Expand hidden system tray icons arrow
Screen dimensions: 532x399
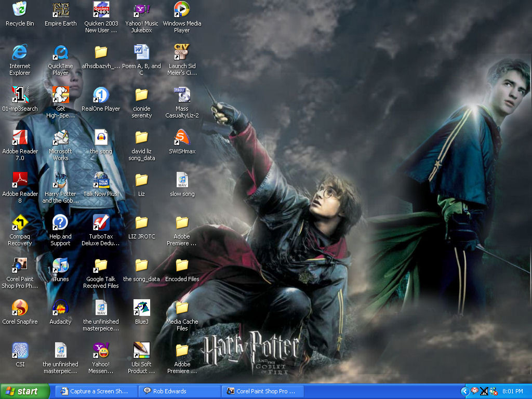(x=465, y=391)
